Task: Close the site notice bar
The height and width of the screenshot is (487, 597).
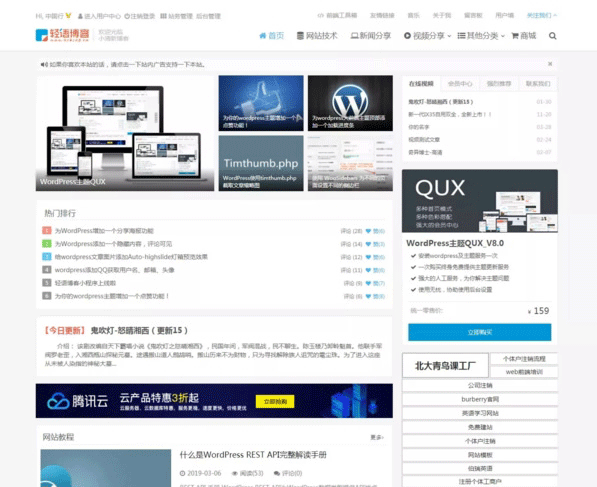Action: pos(550,64)
